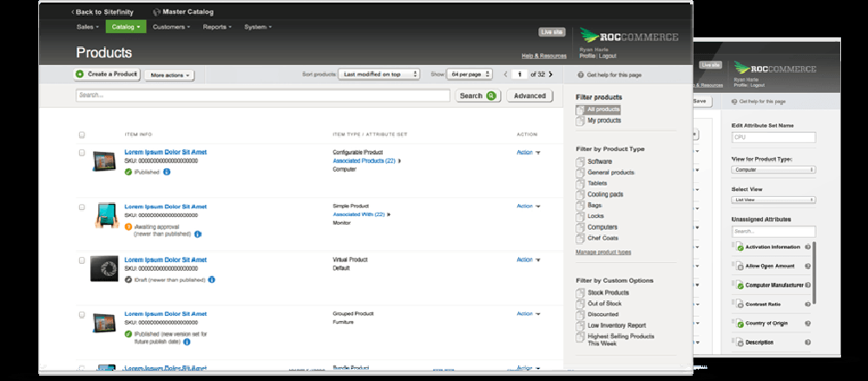Open Action dropdown for Configurable Product row
Viewport: 868px width, 381px height.
point(529,152)
